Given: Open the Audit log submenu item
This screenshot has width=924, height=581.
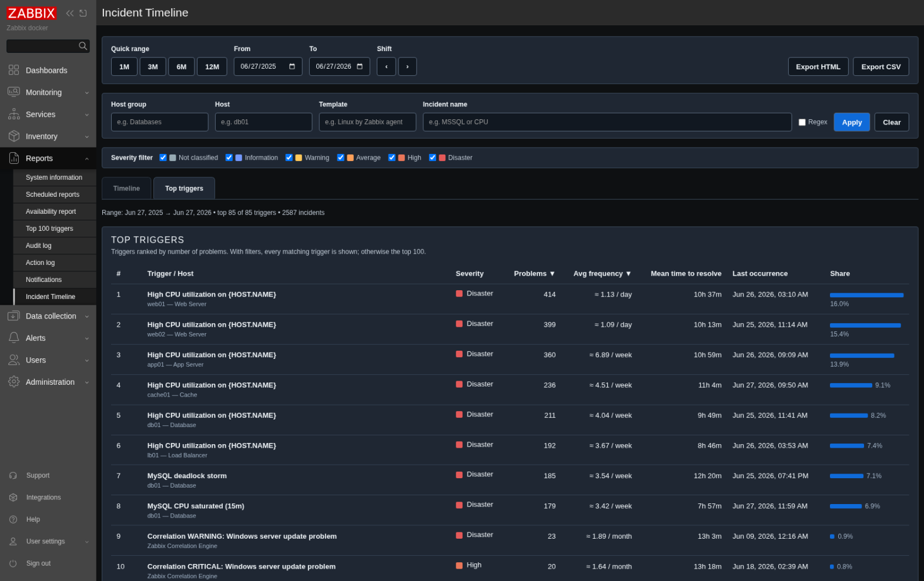Looking at the screenshot, I should [x=55, y=246].
